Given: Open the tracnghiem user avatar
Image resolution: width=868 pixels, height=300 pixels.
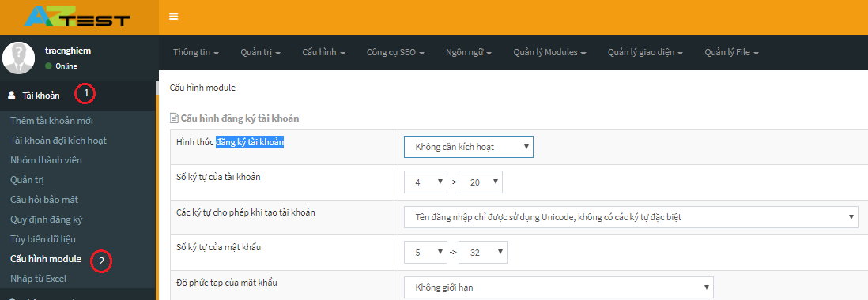Looking at the screenshot, I should pyautogui.click(x=19, y=58).
